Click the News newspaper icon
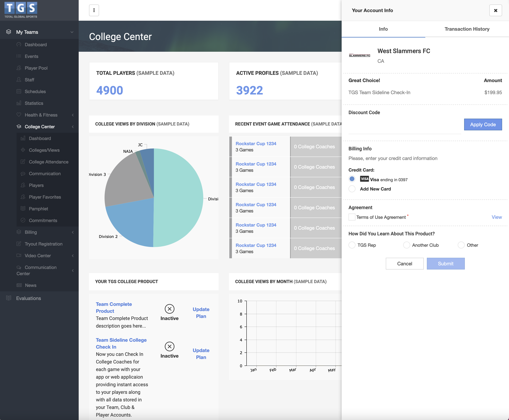 click(19, 285)
